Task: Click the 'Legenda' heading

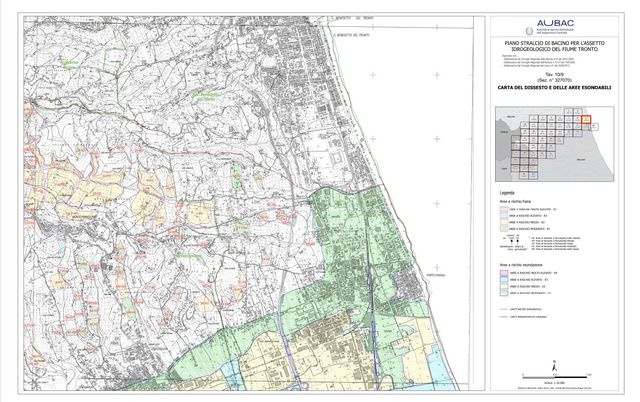Action: click(507, 193)
